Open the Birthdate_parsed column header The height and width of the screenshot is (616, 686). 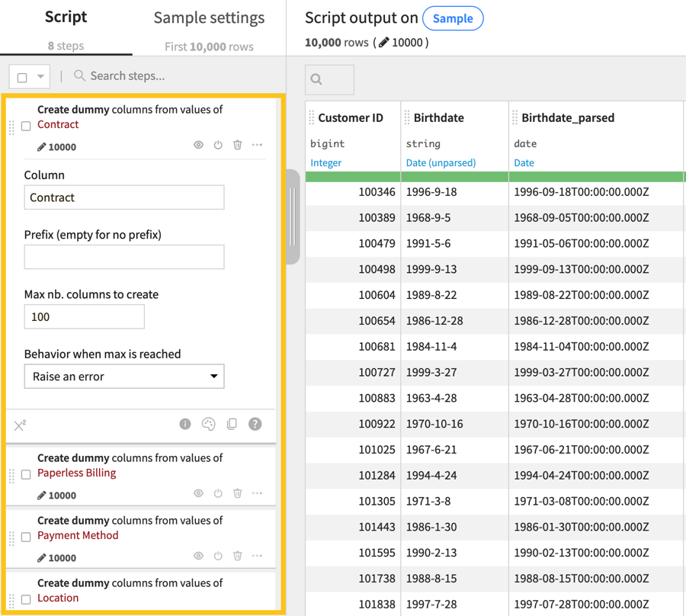[568, 117]
